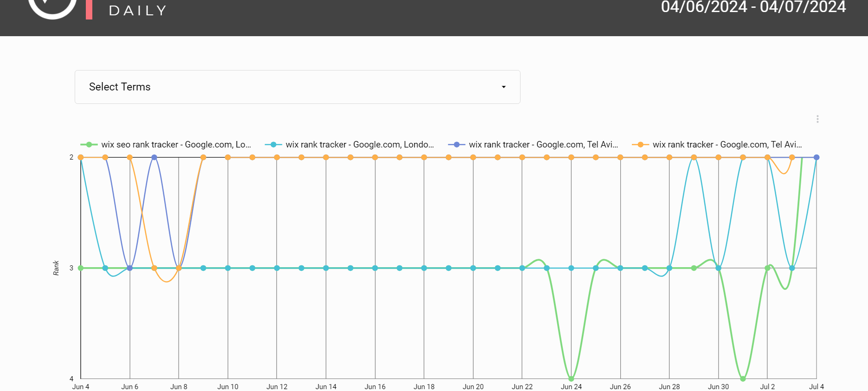Viewport: 868px width, 391px height.
Task: Click the Jun 16 x-axis label
Action: coord(375,387)
